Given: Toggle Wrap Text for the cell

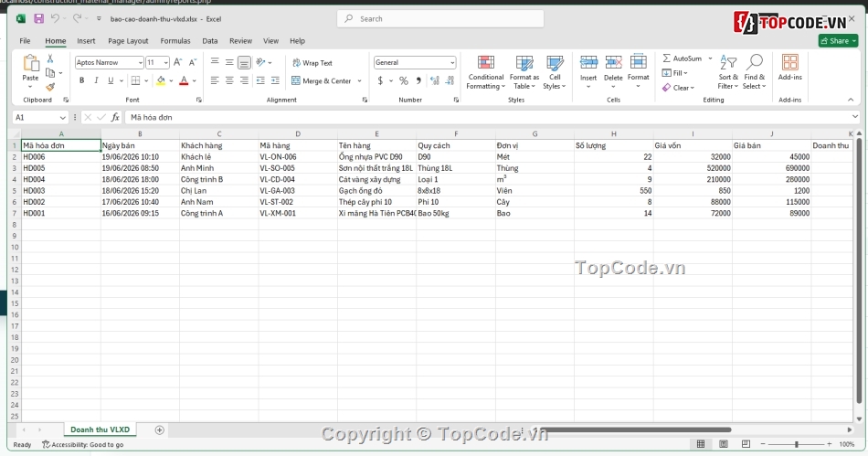Looking at the screenshot, I should [312, 63].
